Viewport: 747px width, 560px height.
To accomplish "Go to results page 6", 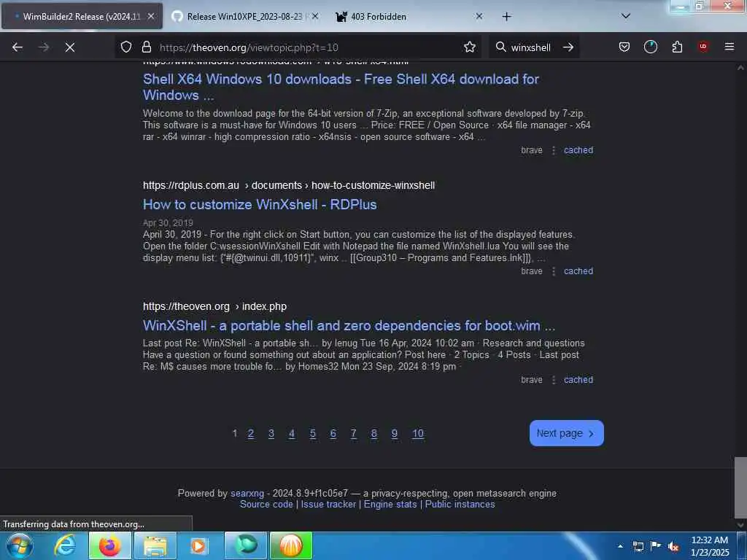I will click(333, 433).
